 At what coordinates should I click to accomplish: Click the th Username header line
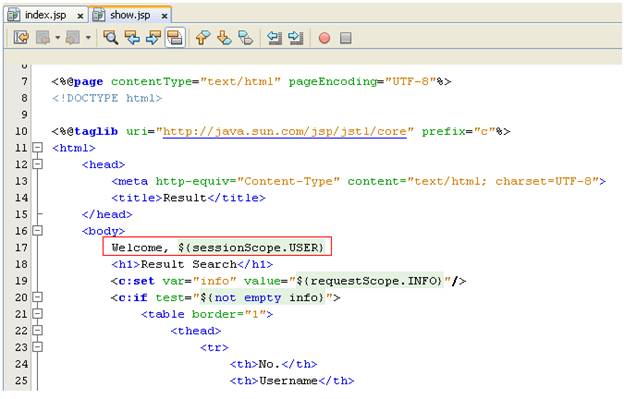coord(292,381)
